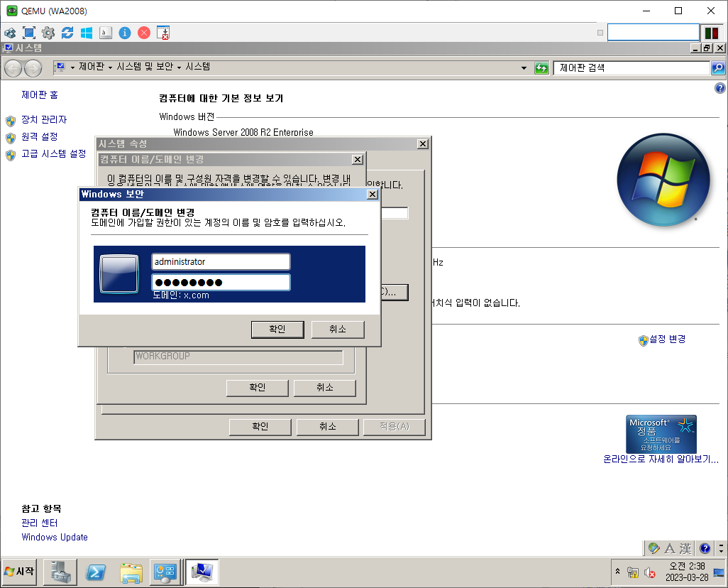Viewport: 728px width, 588px height.
Task: Click the QEMU disk drive icon
Action: pos(106,33)
